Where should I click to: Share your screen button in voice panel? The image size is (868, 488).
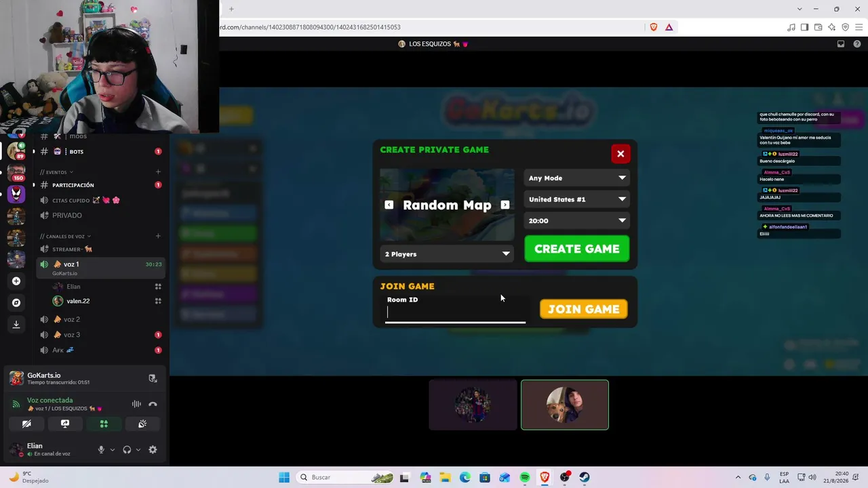point(65,424)
